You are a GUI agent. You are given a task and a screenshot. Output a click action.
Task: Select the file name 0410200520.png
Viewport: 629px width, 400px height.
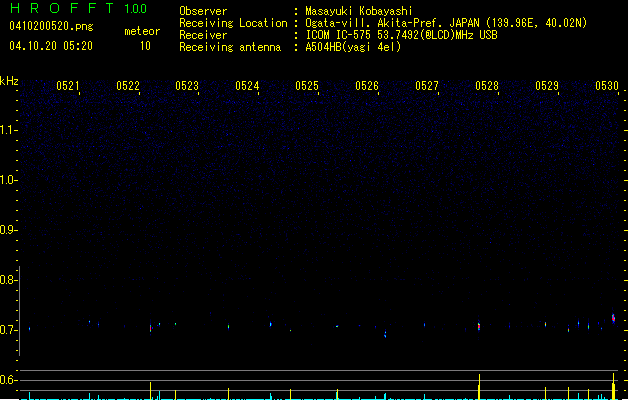tap(51, 26)
